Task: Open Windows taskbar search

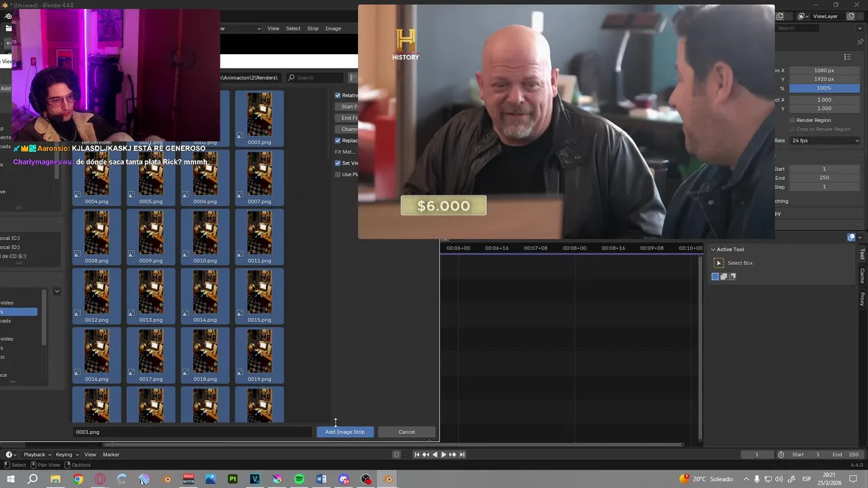Action: pos(33,479)
